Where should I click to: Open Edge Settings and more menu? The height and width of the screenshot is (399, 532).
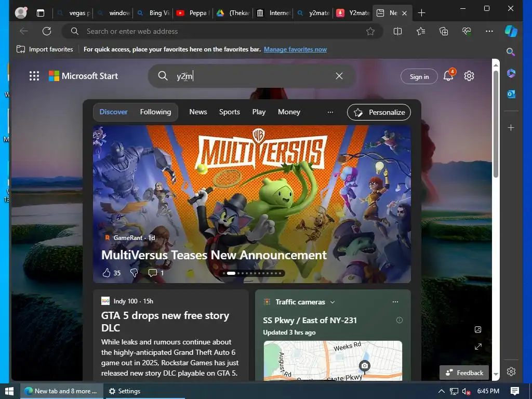(x=489, y=31)
